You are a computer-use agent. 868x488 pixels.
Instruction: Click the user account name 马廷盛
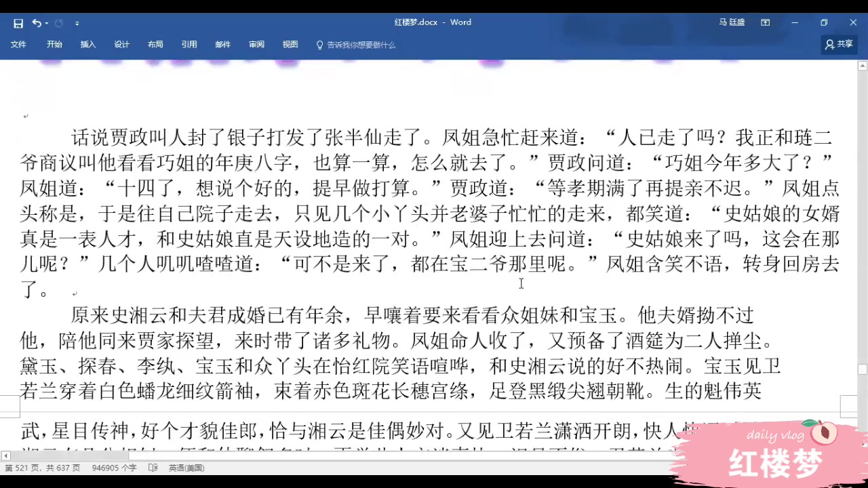pyautogui.click(x=732, y=22)
